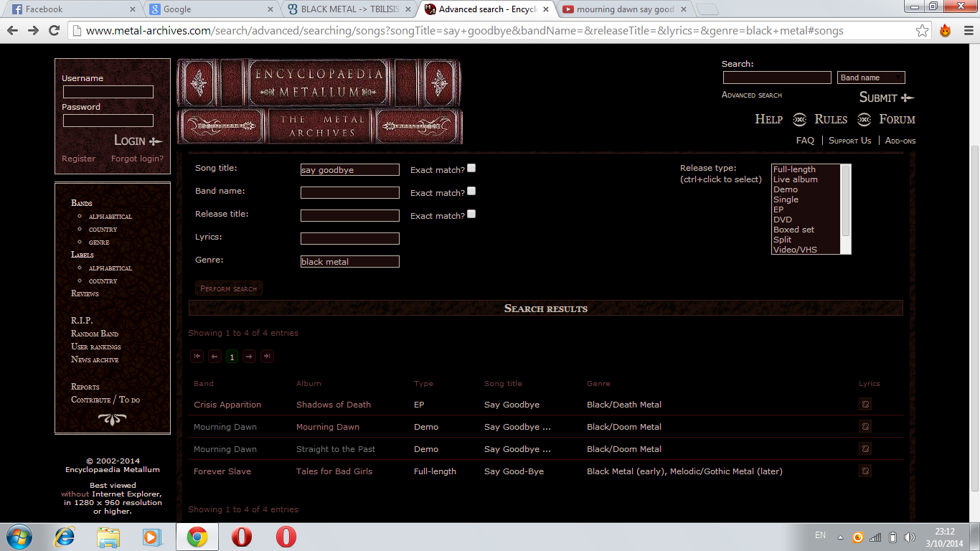
Task: Go to previous results page arrow
Action: pyautogui.click(x=215, y=357)
